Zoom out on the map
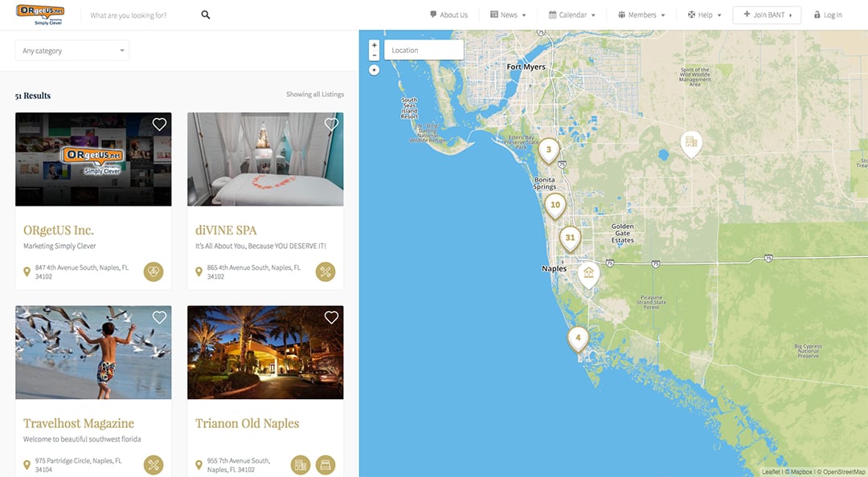This screenshot has width=868, height=477. (375, 55)
